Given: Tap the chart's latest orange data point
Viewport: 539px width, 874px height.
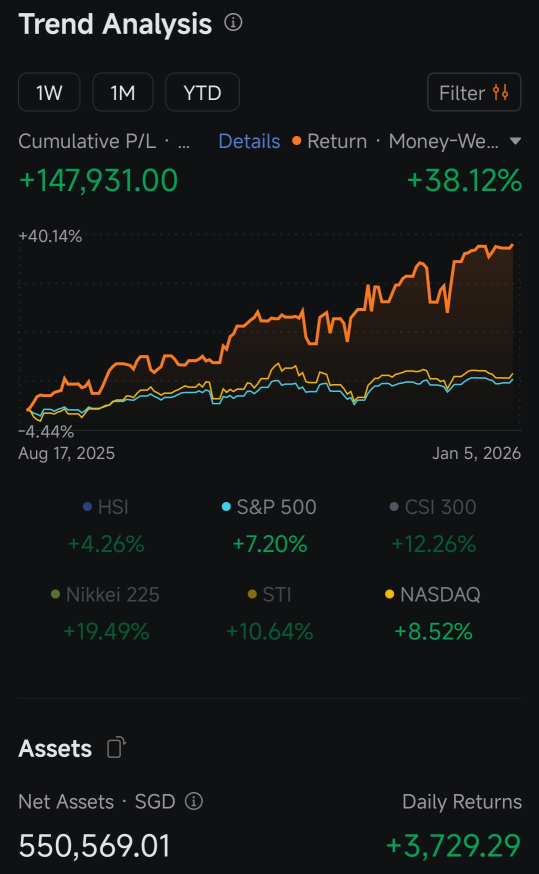Looking at the screenshot, I should click(512, 245).
